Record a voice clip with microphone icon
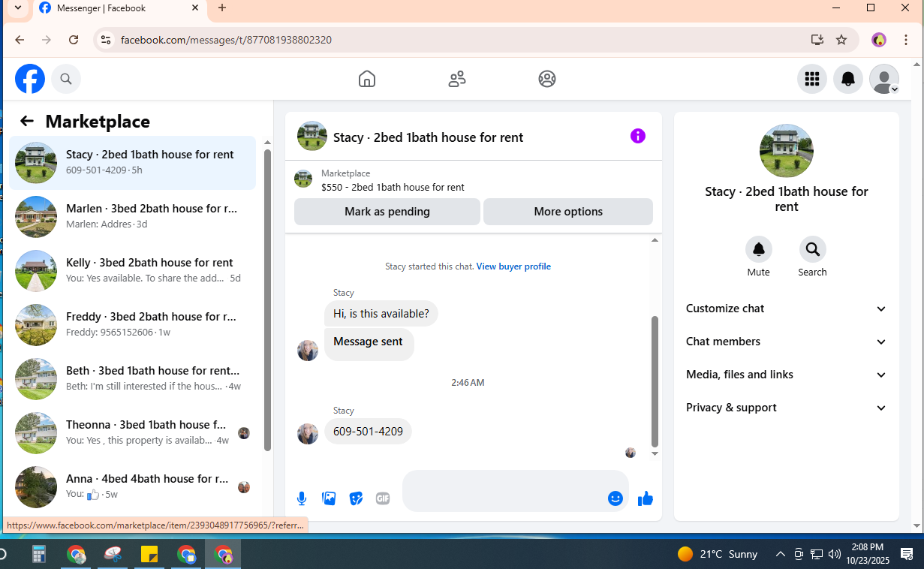 pyautogui.click(x=302, y=498)
